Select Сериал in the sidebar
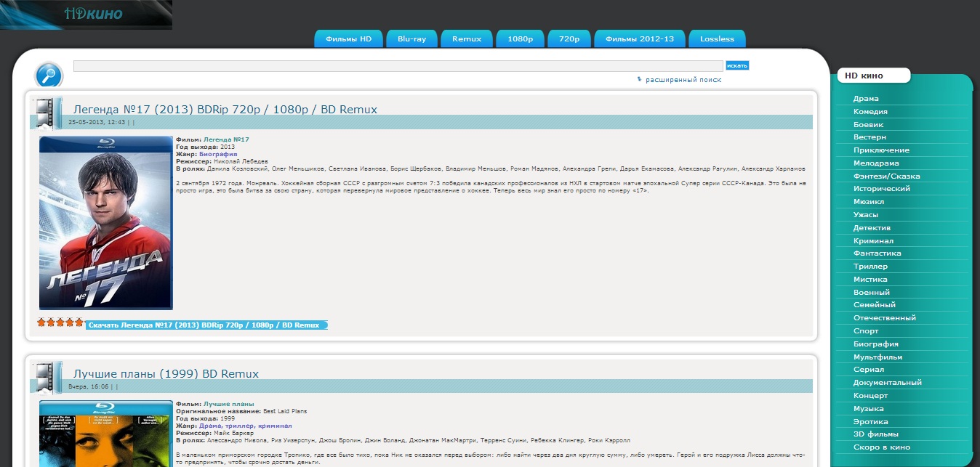Image resolution: width=980 pixels, height=467 pixels. point(869,370)
